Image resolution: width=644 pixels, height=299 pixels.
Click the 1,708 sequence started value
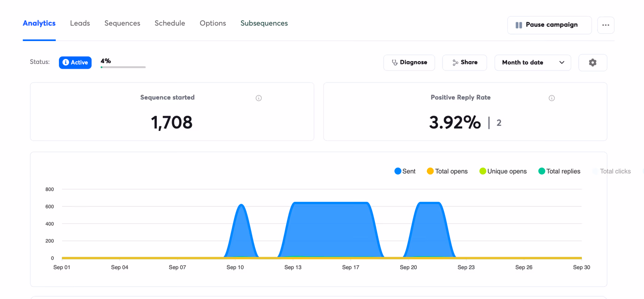[x=172, y=122]
